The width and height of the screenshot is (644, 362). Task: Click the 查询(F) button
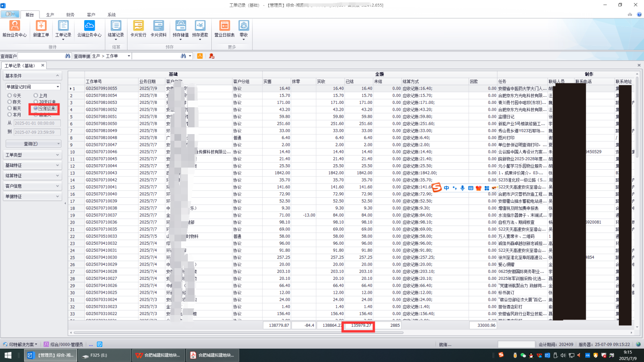coord(33,144)
